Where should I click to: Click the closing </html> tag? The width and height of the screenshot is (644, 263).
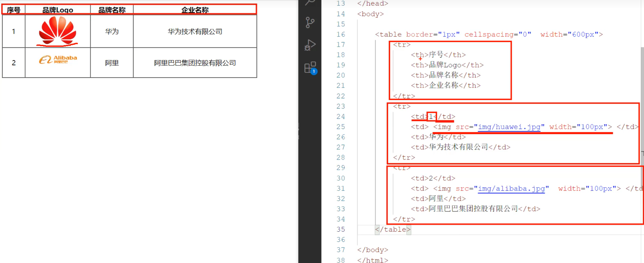[x=373, y=260]
